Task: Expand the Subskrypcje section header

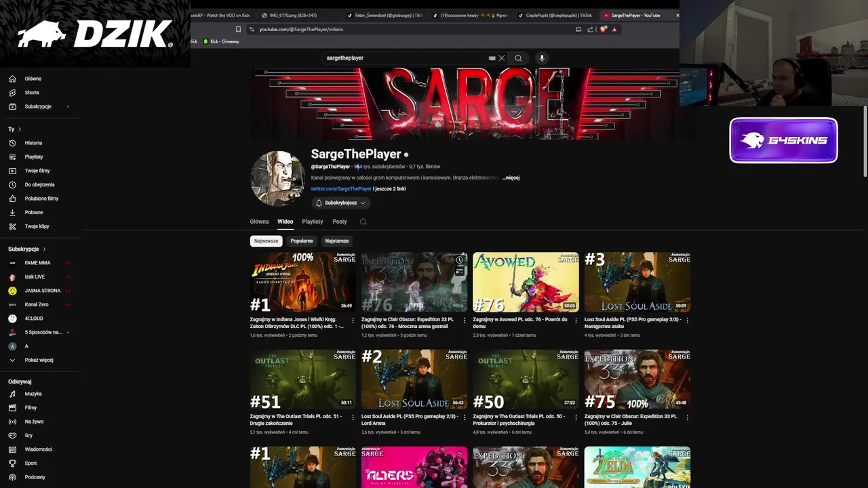Action: [x=26, y=249]
